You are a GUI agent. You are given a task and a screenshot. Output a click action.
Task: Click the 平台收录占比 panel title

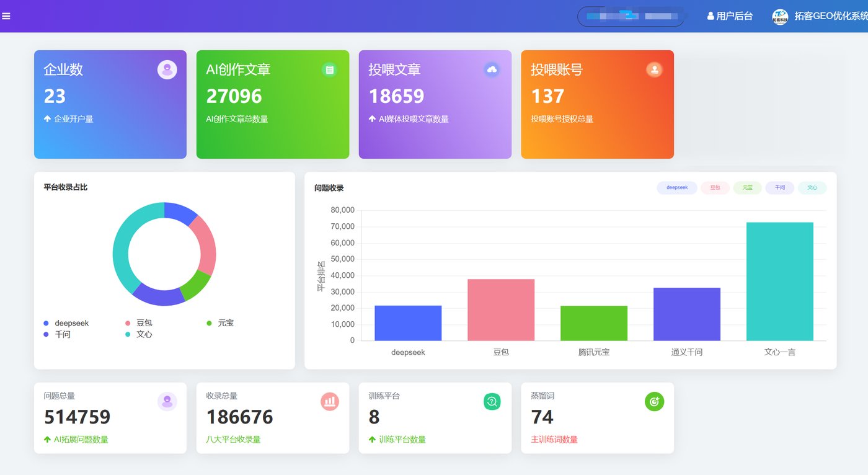(66, 187)
